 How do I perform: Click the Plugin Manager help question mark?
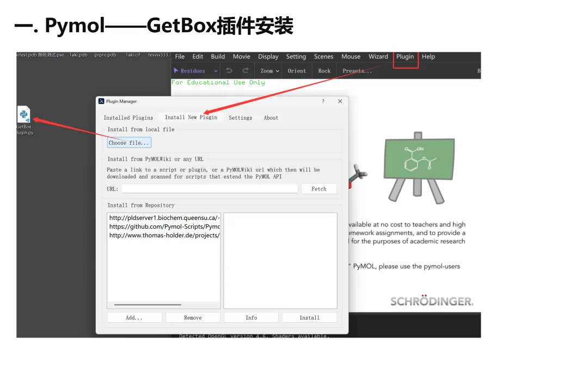click(323, 101)
